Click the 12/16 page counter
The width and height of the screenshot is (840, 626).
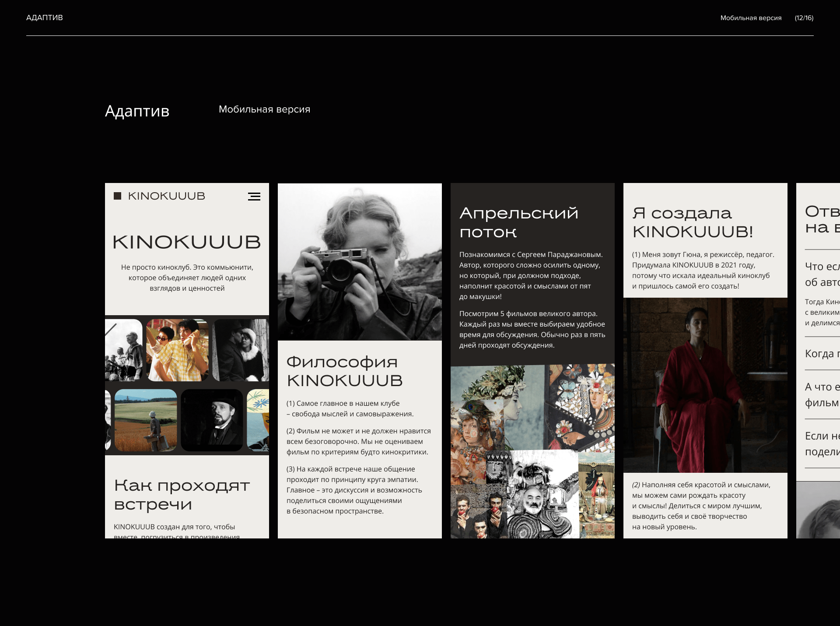pos(804,18)
